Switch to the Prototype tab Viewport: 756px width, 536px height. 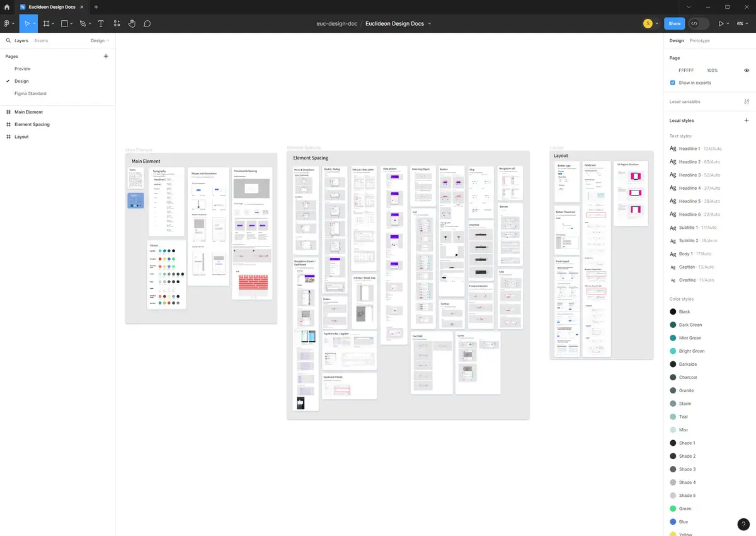[x=699, y=40]
